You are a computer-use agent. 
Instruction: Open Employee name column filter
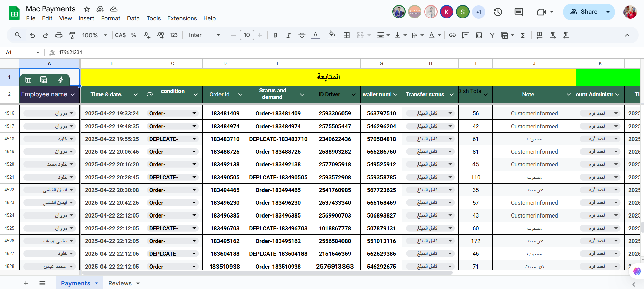point(72,95)
